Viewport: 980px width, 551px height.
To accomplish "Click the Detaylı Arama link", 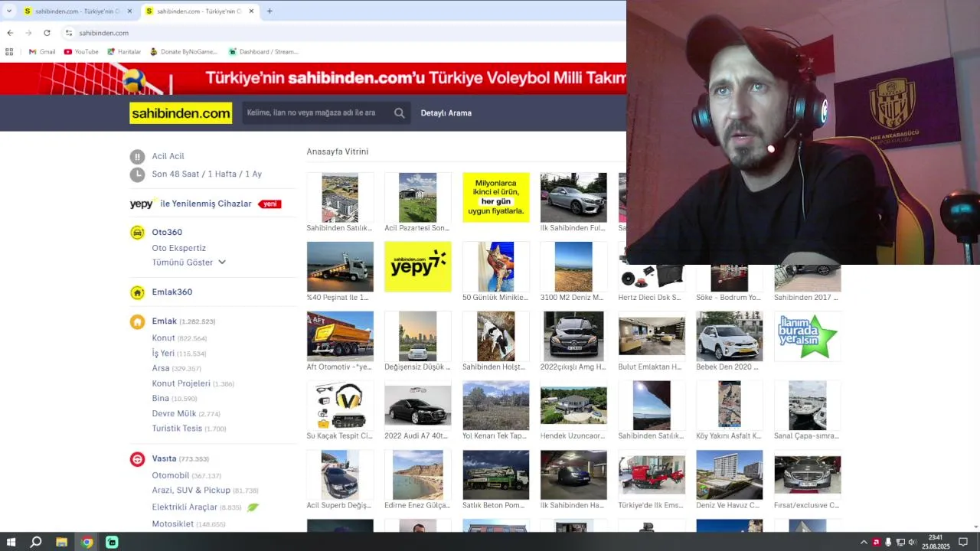I will (x=446, y=113).
